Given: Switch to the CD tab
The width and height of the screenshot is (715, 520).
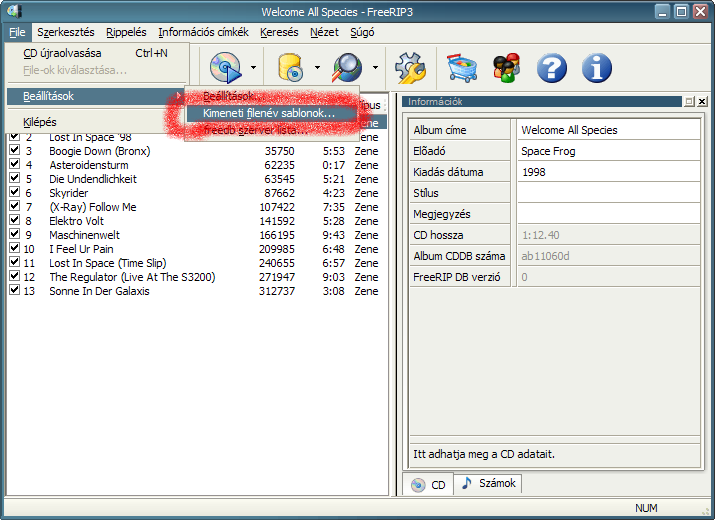Looking at the screenshot, I should tap(428, 484).
